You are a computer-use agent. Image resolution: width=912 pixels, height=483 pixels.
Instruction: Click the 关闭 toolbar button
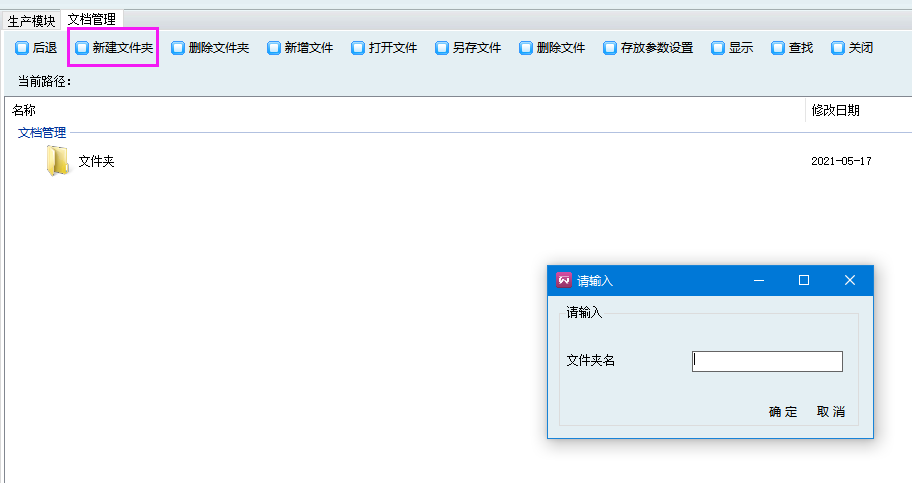point(852,47)
